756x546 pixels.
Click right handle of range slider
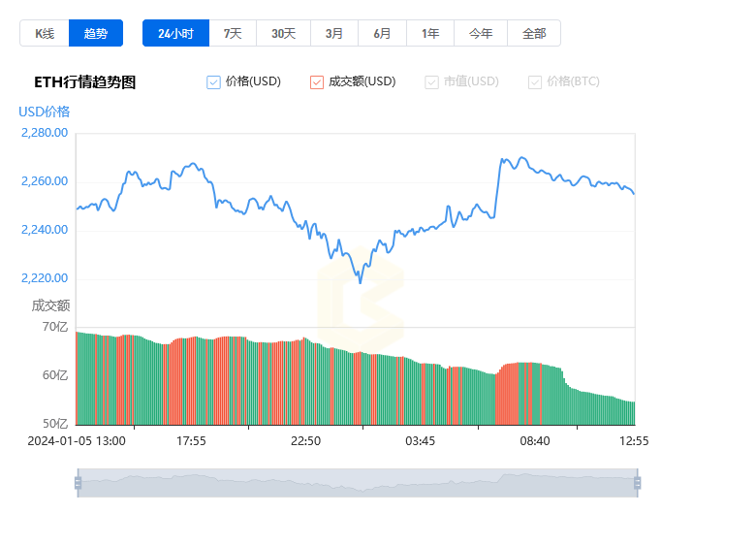(x=638, y=483)
